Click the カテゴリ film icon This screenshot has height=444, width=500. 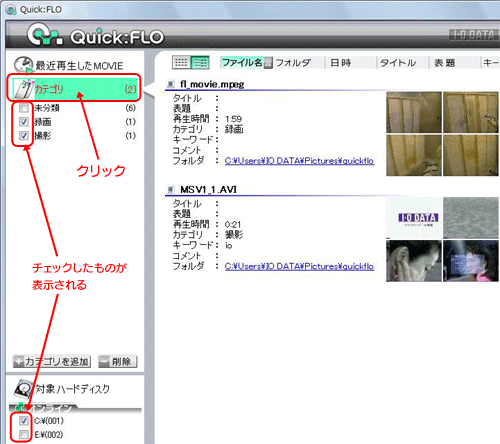pos(24,89)
